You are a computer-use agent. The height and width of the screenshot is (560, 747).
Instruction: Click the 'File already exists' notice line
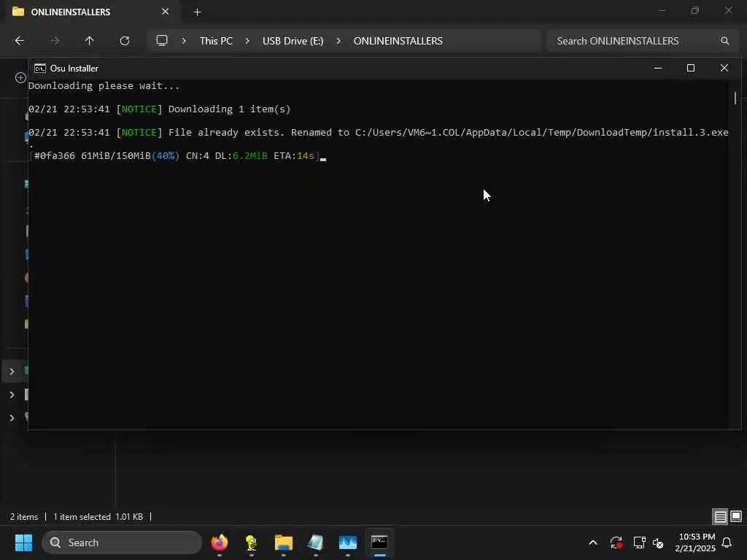pos(379,133)
